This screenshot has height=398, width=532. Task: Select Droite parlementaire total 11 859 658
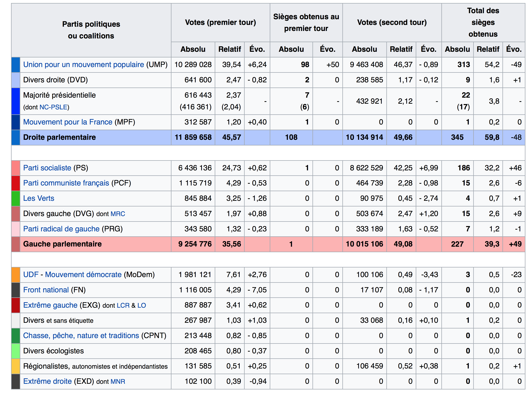193,137
